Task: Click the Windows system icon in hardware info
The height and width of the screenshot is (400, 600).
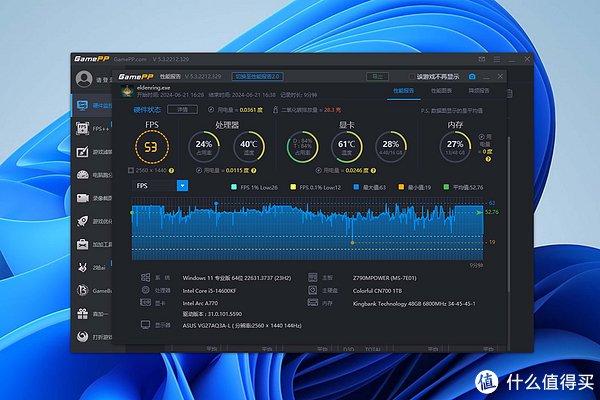Action: coord(145,278)
